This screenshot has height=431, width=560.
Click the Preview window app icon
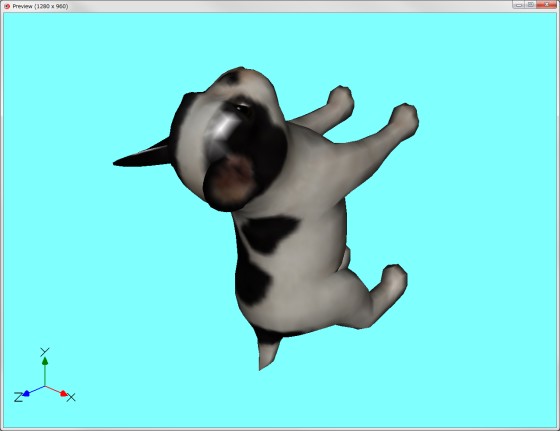[x=7, y=6]
